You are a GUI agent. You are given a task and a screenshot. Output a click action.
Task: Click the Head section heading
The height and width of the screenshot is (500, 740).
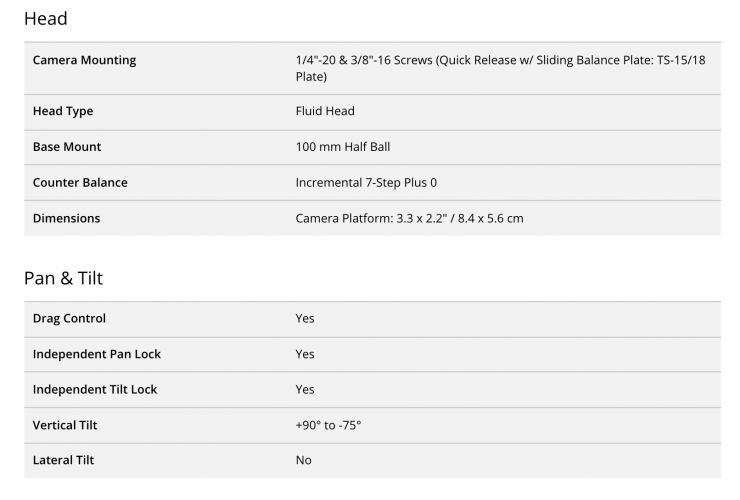click(x=46, y=19)
